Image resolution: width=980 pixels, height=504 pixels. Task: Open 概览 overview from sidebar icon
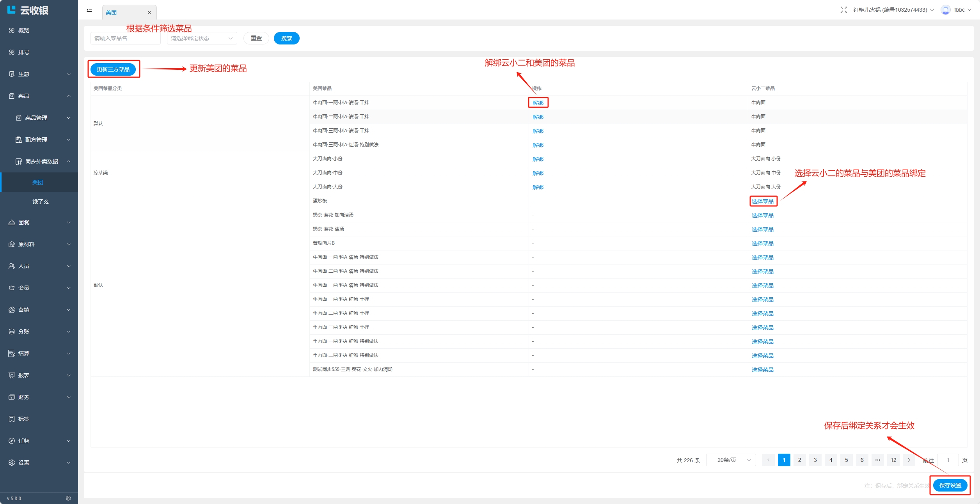tap(12, 30)
